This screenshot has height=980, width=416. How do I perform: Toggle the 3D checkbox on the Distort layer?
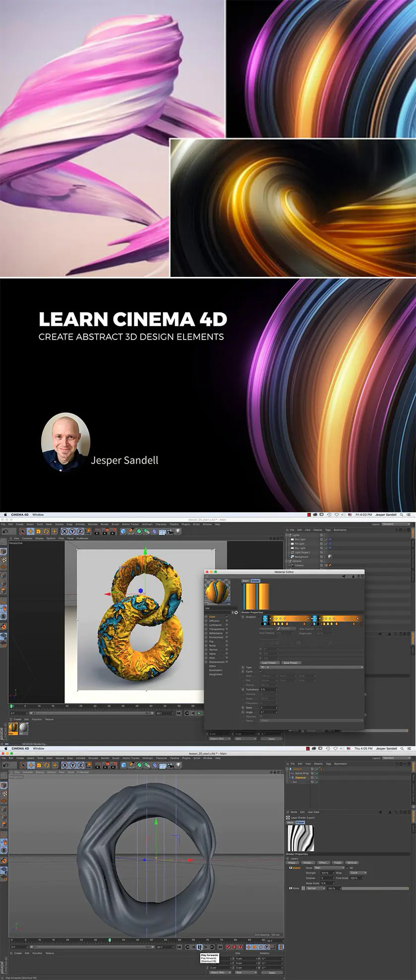[348, 868]
